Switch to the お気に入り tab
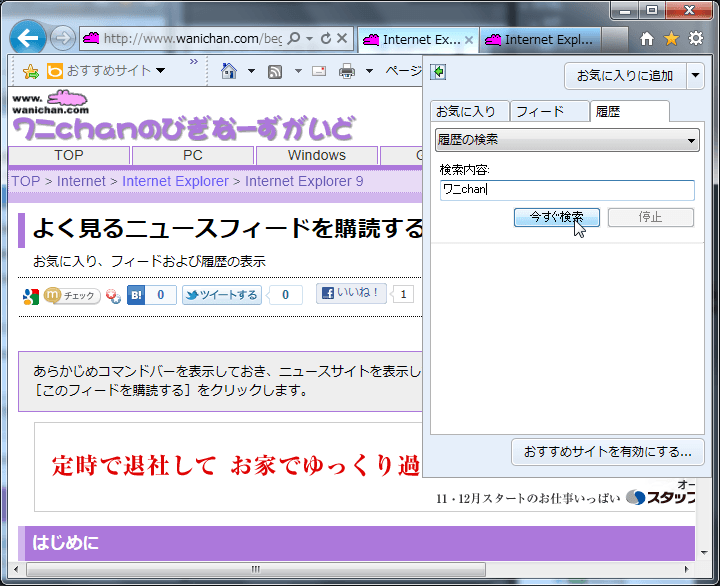Viewport: 720px width, 586px height. (x=469, y=111)
